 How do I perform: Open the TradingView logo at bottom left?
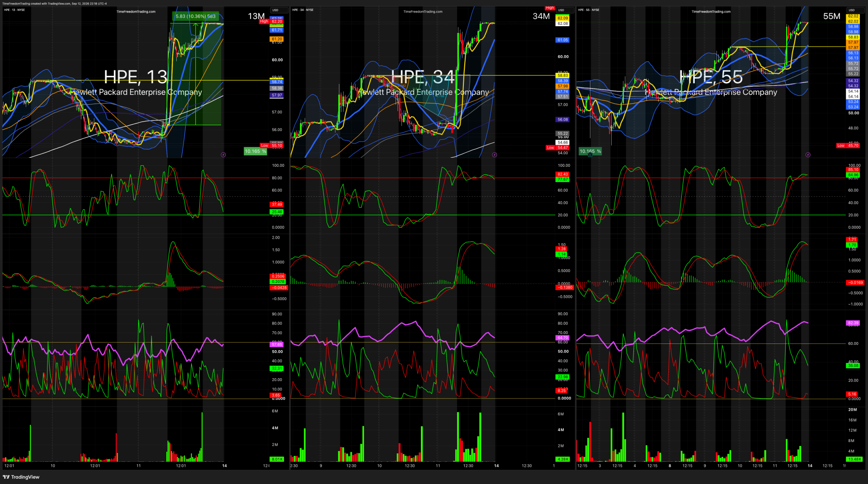pos(21,477)
